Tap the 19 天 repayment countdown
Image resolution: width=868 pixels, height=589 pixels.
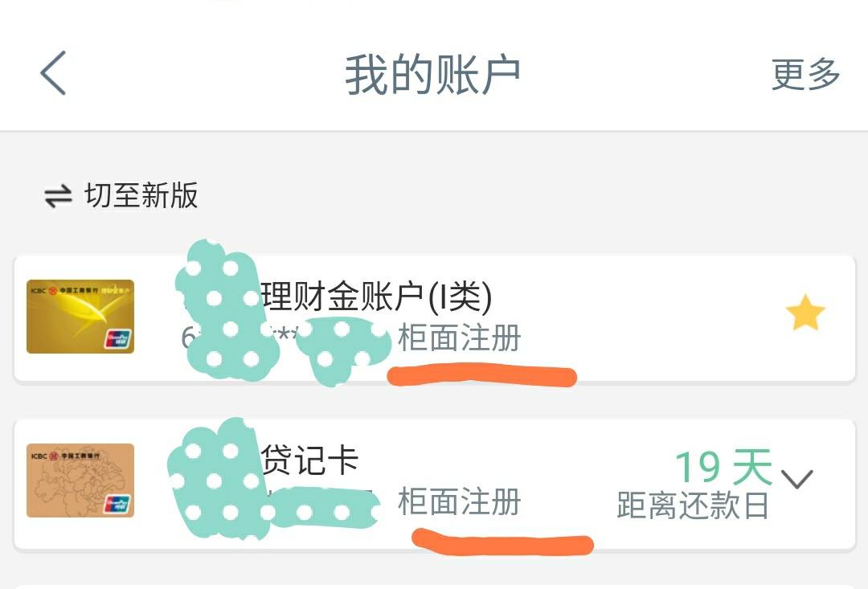pyautogui.click(x=723, y=467)
